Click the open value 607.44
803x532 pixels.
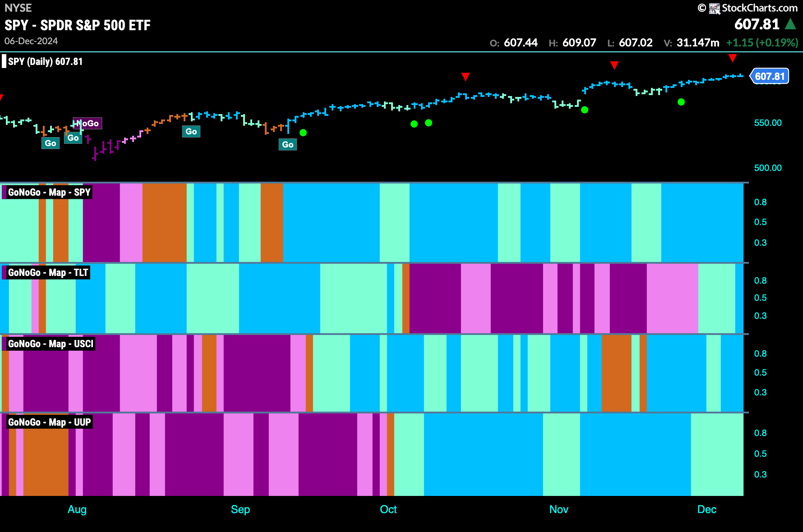pyautogui.click(x=521, y=43)
